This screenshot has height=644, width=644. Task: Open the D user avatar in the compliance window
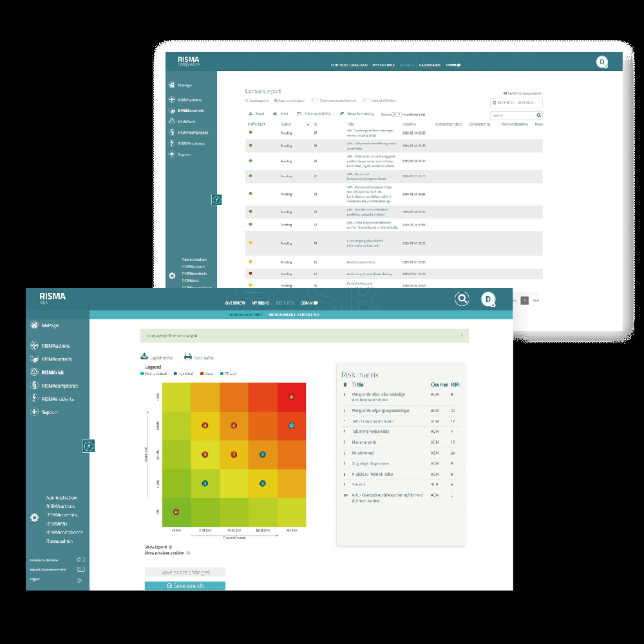(x=601, y=62)
